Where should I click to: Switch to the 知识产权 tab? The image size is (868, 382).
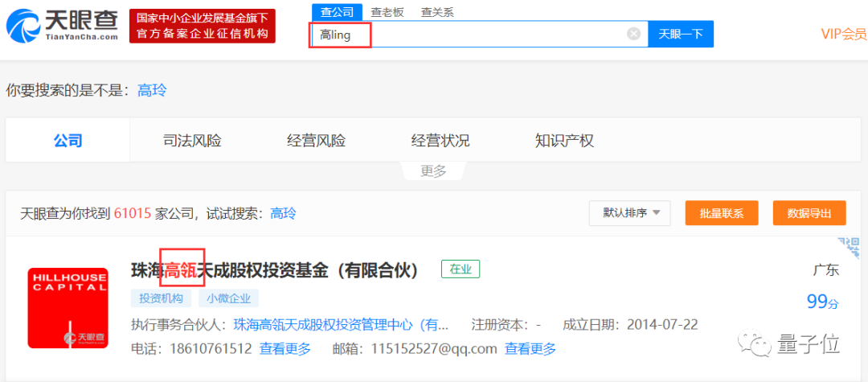tap(564, 141)
